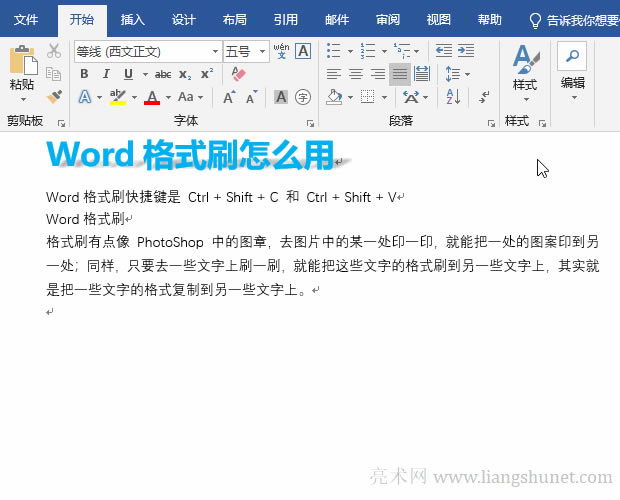Toggle justified paragraph alignment
This screenshot has height=500, width=620.
[x=399, y=74]
